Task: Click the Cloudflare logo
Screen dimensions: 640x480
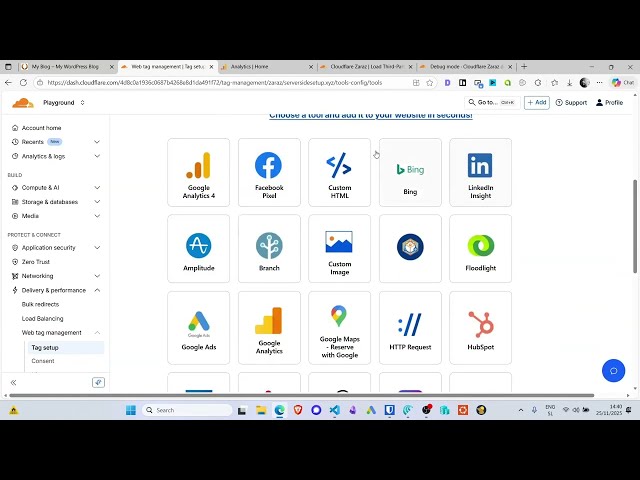Action: point(23,103)
